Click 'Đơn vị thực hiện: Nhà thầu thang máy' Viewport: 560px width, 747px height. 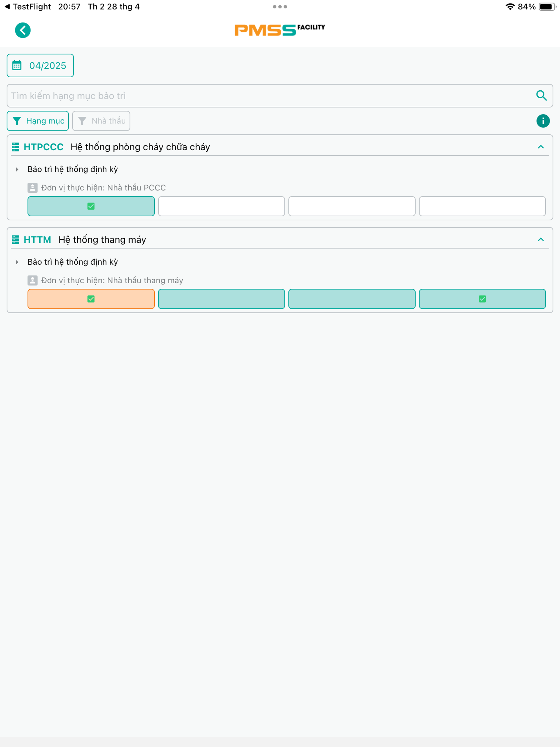point(112,281)
